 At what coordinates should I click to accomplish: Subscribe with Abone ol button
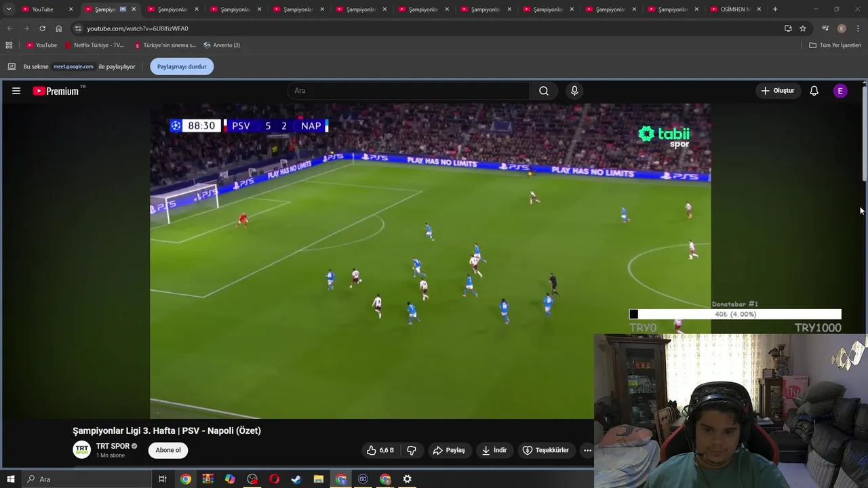tap(168, 450)
